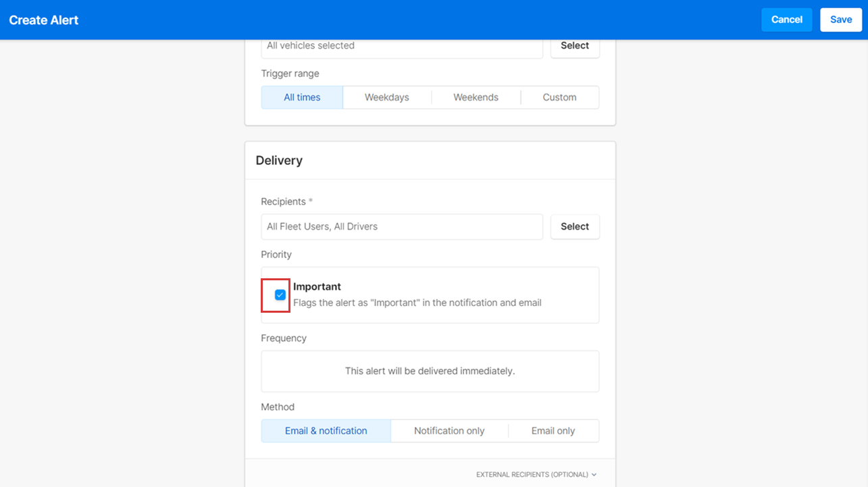Screen dimensions: 868x487
Task: Click the Important priority label text
Action: (x=317, y=286)
